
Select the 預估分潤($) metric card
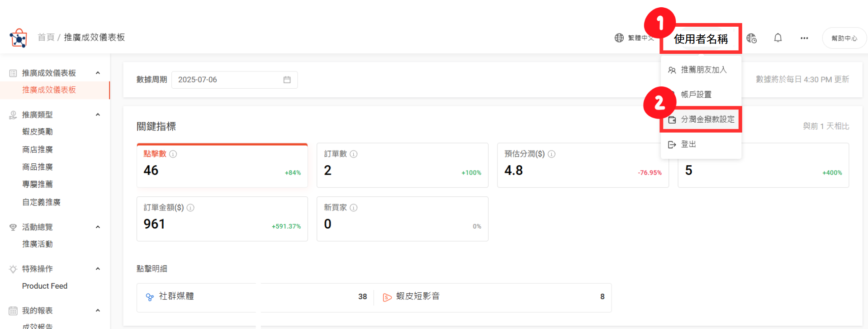click(583, 165)
